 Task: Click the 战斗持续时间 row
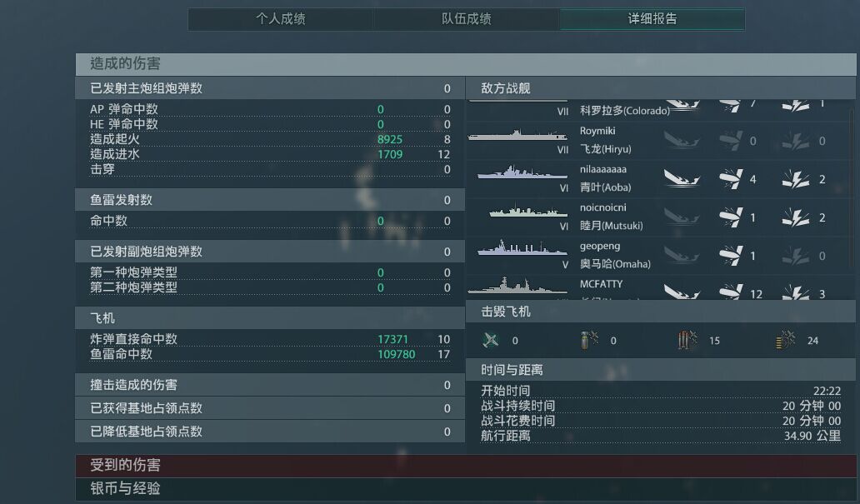coord(660,406)
